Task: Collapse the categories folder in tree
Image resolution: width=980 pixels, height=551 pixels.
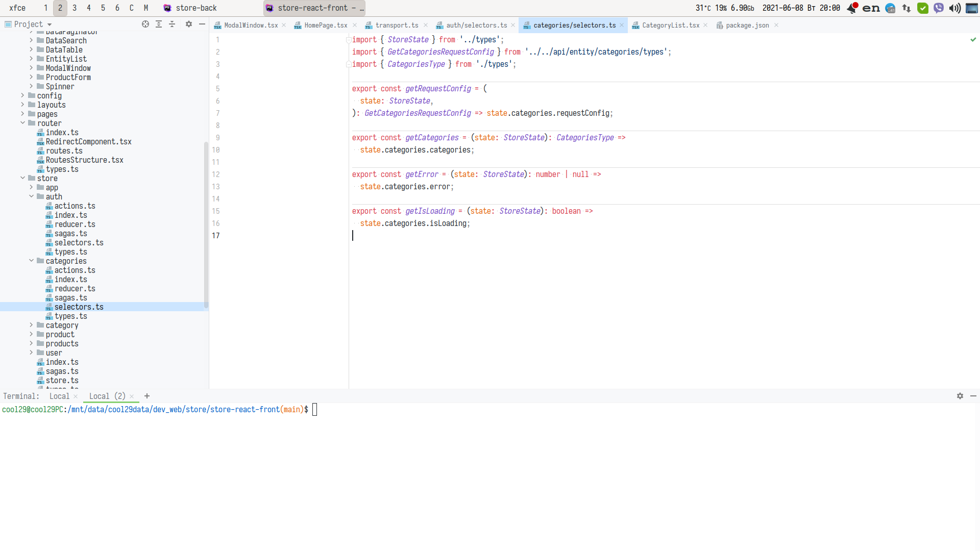Action: click(x=31, y=261)
